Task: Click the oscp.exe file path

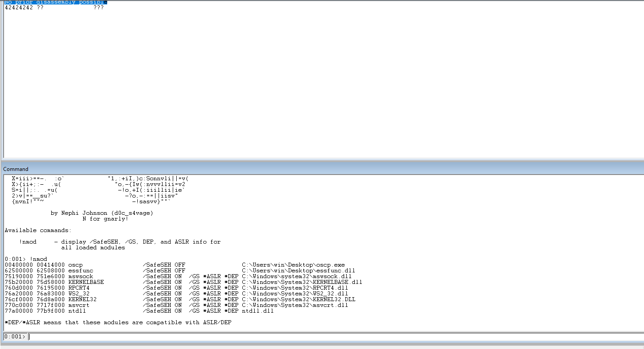Action: [293, 264]
